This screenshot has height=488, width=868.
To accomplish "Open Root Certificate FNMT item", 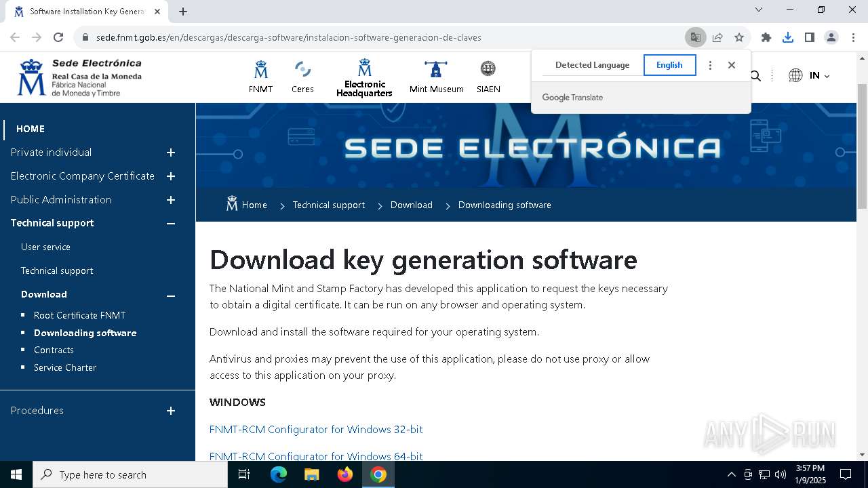I will (79, 315).
